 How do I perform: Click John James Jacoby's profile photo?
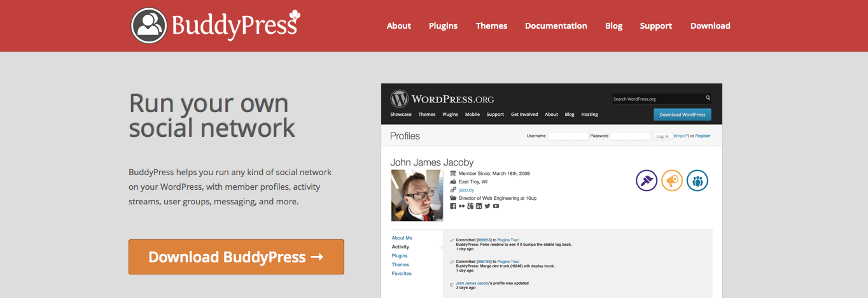(x=417, y=195)
